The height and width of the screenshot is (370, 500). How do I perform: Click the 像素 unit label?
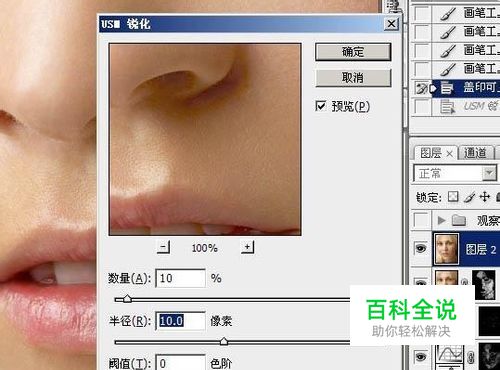[221, 321]
